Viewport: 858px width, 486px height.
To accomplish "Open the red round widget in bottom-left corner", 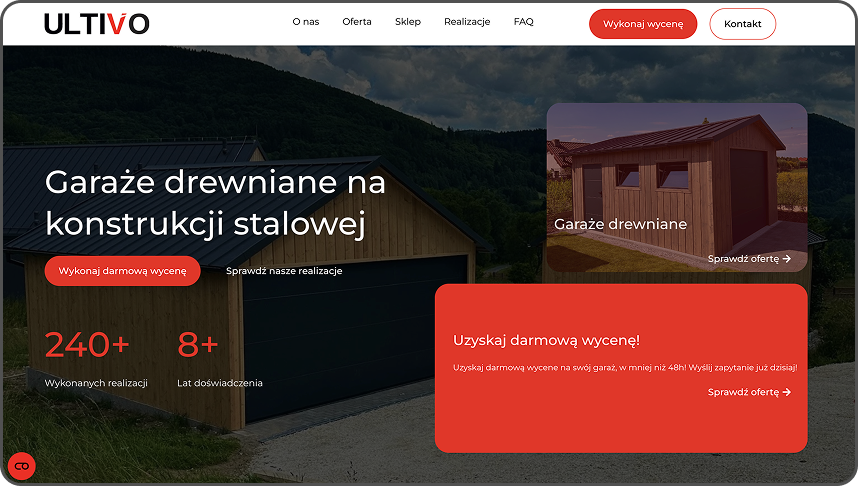I will point(21,466).
